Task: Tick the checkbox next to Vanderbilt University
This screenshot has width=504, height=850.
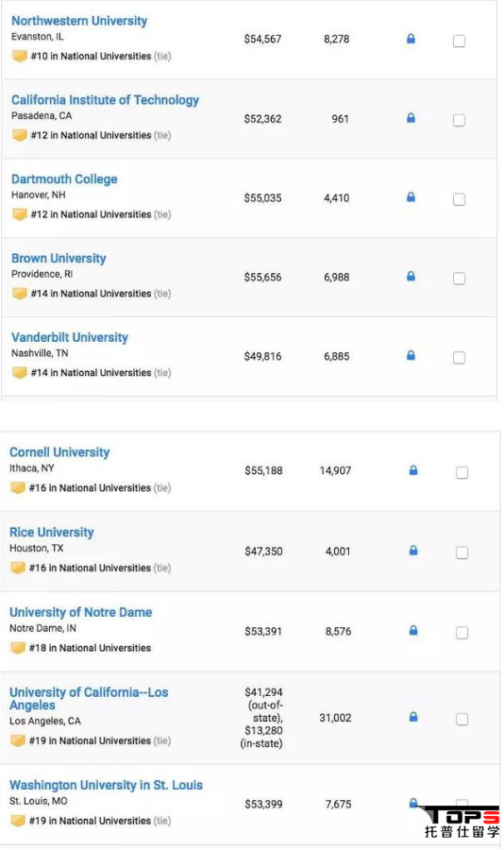Action: [x=459, y=357]
